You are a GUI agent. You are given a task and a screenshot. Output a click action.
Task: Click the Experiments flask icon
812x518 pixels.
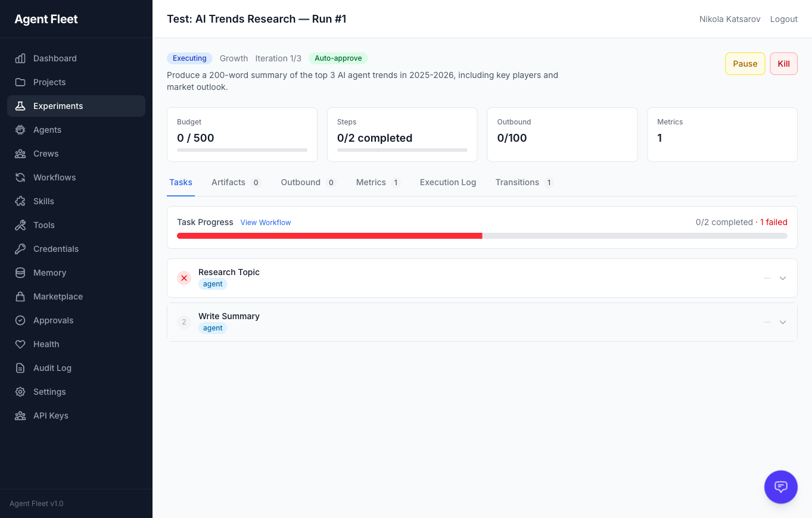20,106
